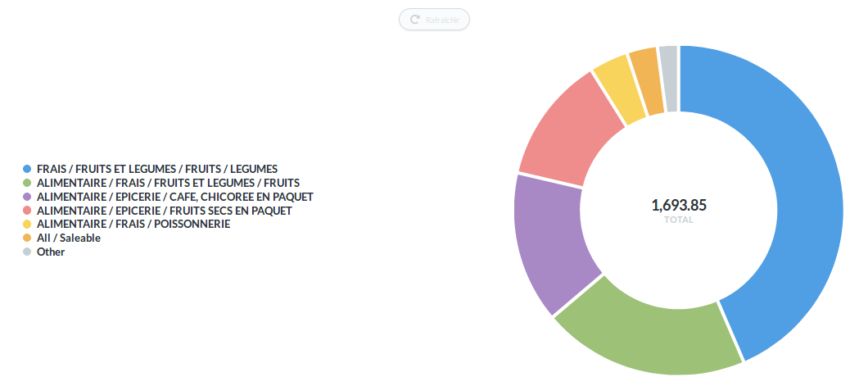Screen dimensions: 868x386
Task: Select the All / Saleable legend label
Action: pos(69,238)
